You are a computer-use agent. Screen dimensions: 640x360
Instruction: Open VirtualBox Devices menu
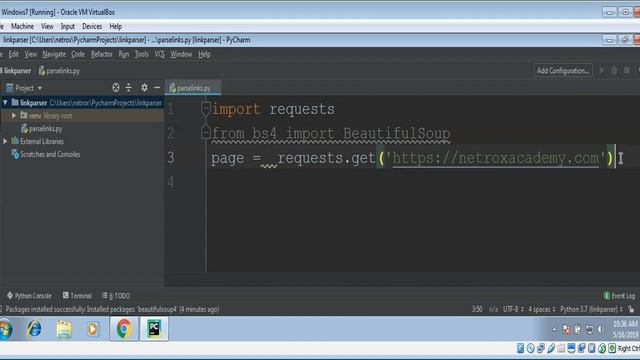tap(92, 26)
